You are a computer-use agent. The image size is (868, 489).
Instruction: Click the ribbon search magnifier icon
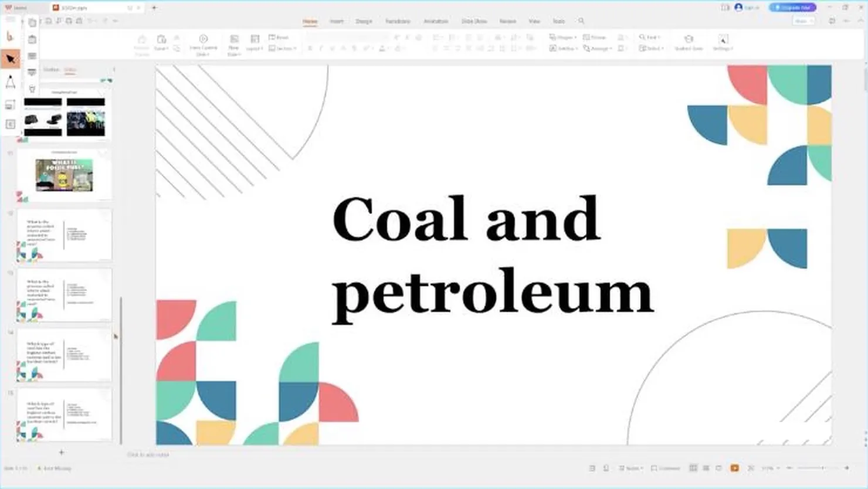581,21
